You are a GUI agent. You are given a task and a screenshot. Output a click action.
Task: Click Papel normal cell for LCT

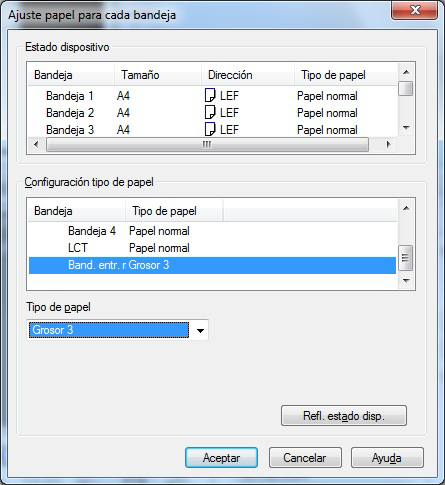click(159, 248)
